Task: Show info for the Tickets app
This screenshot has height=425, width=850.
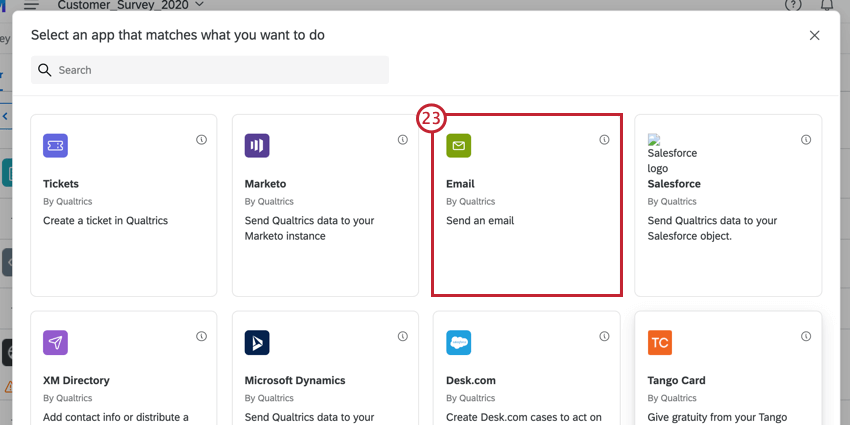Action: click(201, 140)
